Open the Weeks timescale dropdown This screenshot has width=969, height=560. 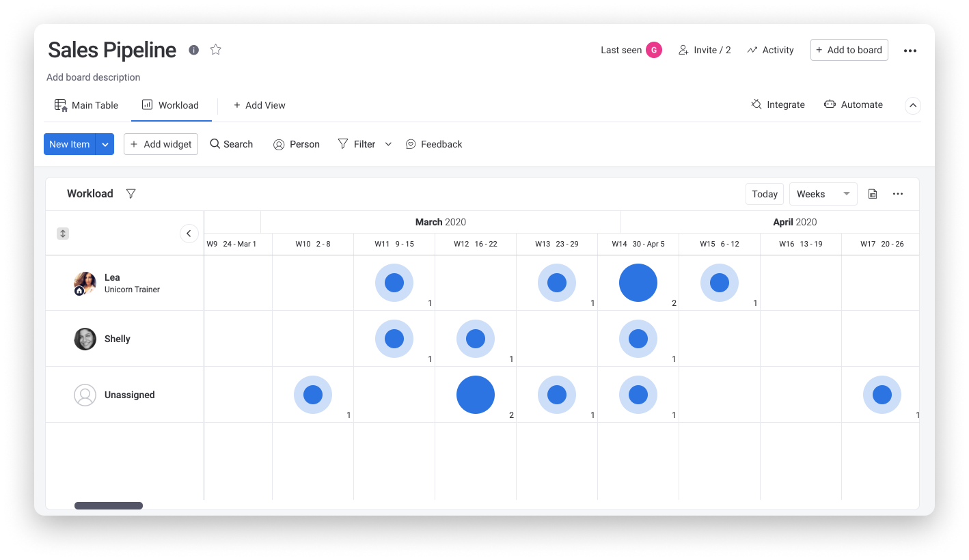pos(823,194)
